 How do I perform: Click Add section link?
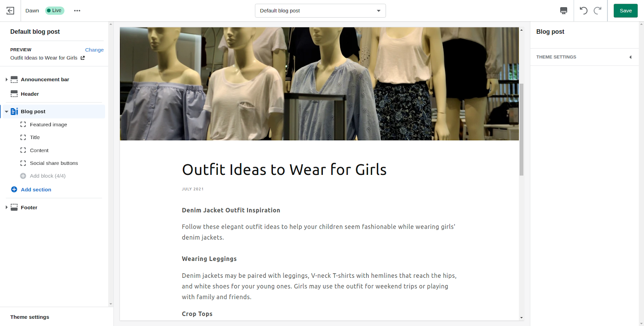[36, 190]
